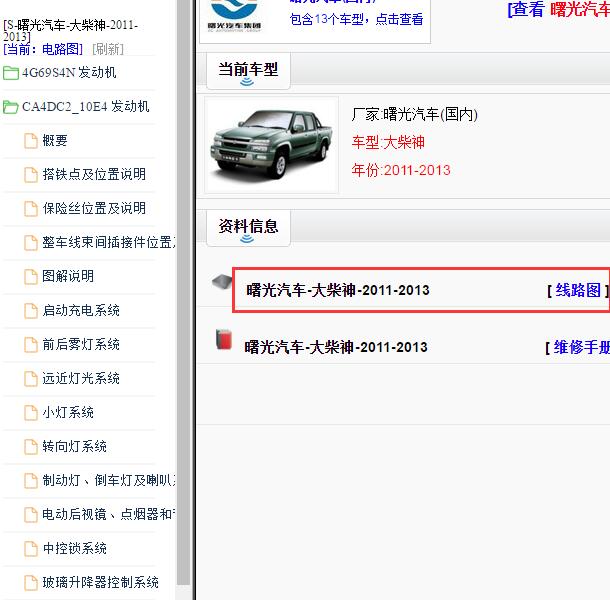The width and height of the screenshot is (610, 600).
Task: Collapse the CA4DC2_10E4 发动机 folder icon
Action: point(11,107)
